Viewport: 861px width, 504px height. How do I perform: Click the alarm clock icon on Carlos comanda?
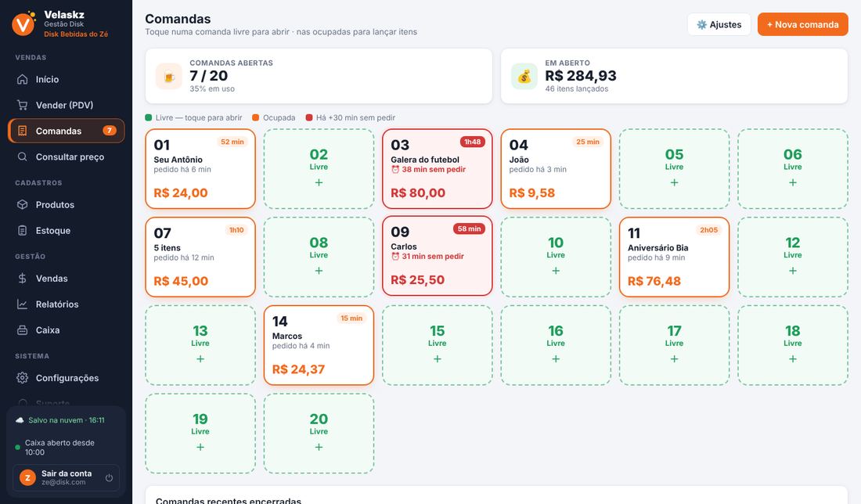pos(394,257)
